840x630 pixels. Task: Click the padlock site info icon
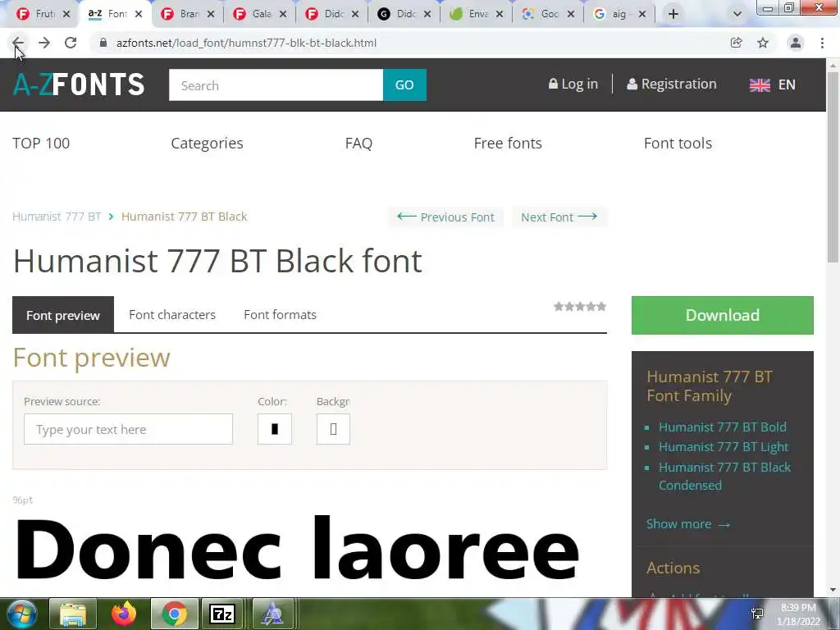[103, 43]
